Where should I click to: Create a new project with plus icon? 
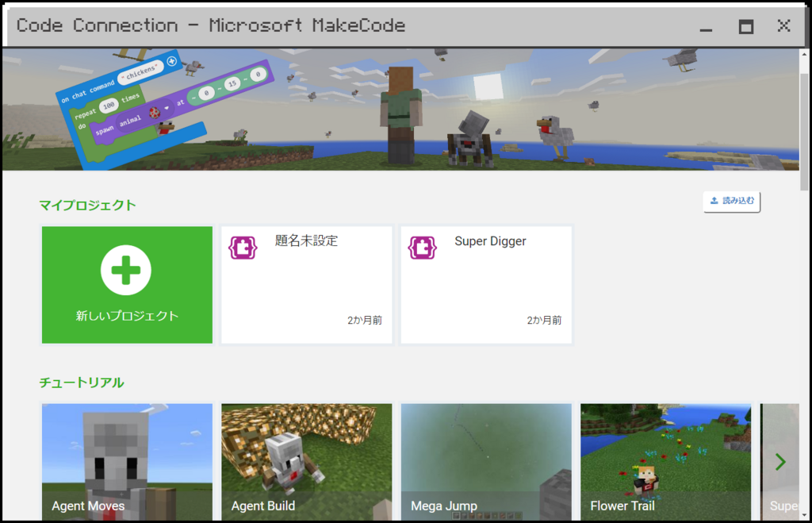point(126,270)
